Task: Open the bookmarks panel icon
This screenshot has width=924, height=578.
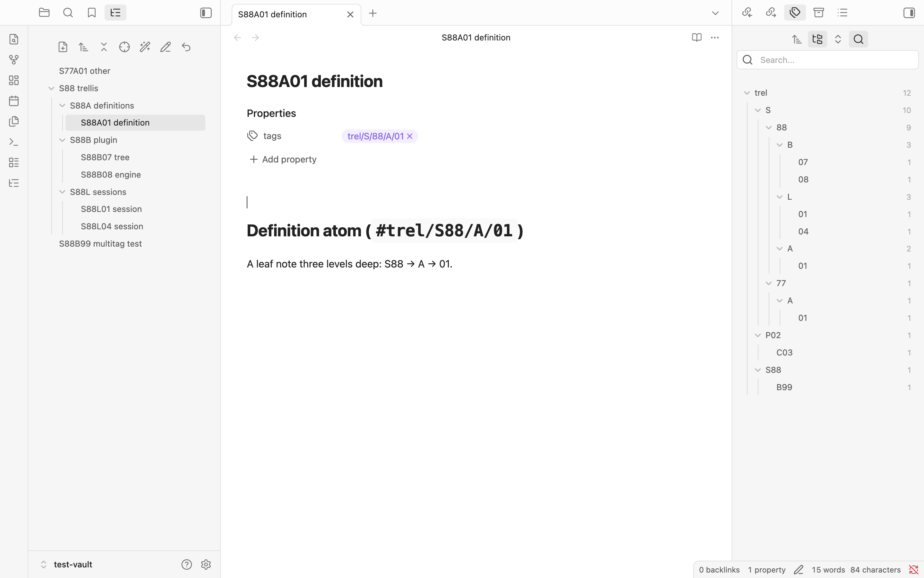Action: pyautogui.click(x=92, y=13)
